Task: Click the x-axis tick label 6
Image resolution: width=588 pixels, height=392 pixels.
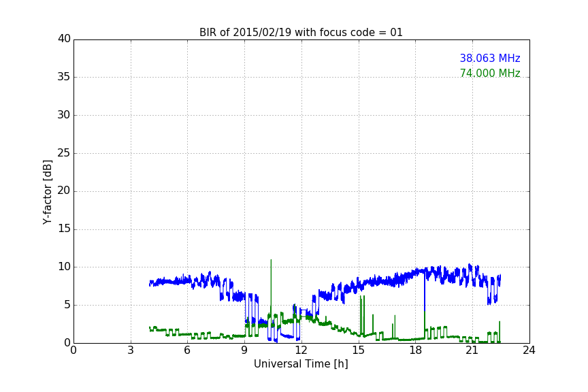Action: pos(187,350)
